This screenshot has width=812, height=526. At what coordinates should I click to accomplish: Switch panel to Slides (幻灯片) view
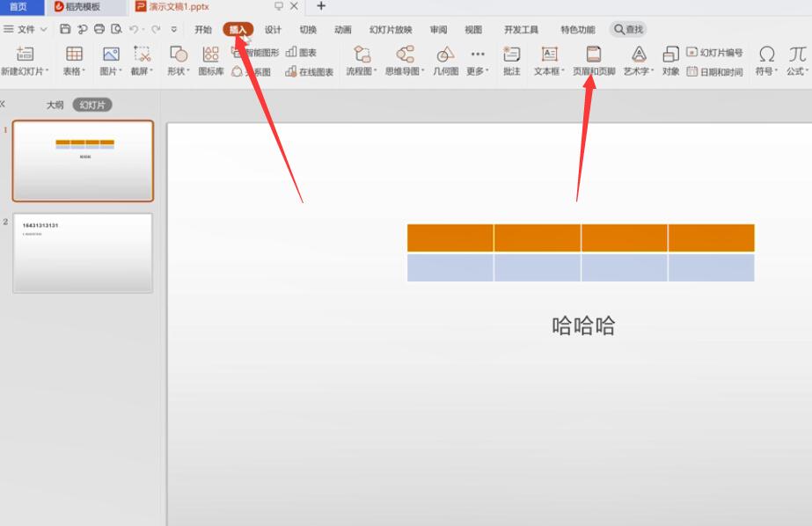(x=92, y=105)
